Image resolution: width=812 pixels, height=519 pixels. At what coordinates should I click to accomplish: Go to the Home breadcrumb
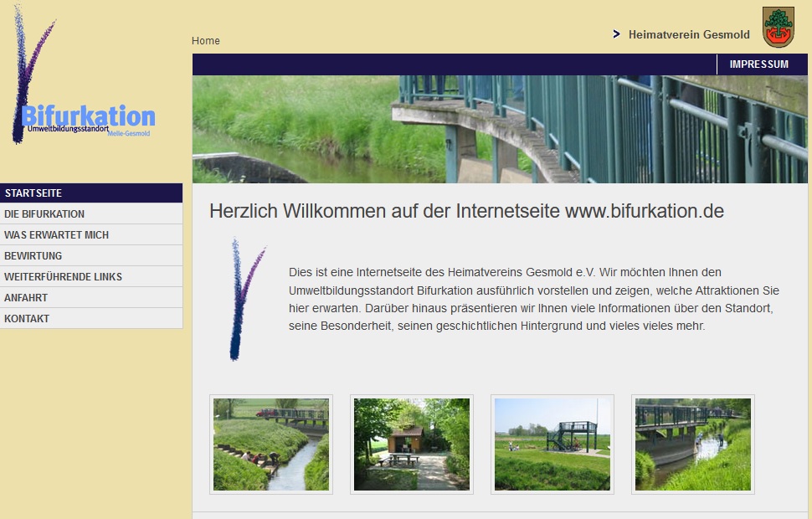[206, 41]
